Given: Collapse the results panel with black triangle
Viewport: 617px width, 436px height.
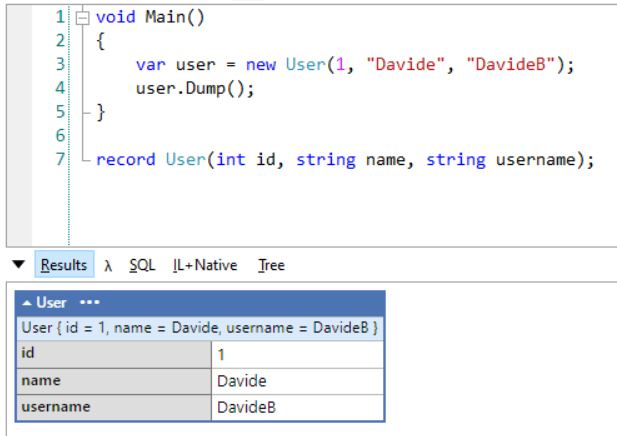Looking at the screenshot, I should click(x=18, y=264).
